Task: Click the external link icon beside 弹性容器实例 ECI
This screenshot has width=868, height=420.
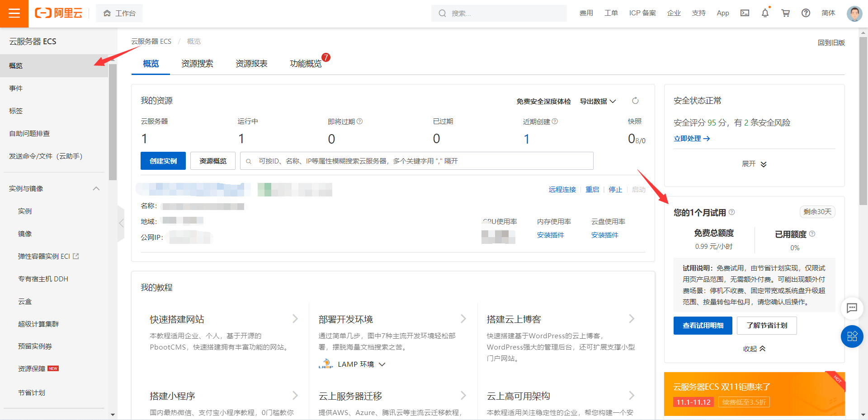Action: (76, 256)
